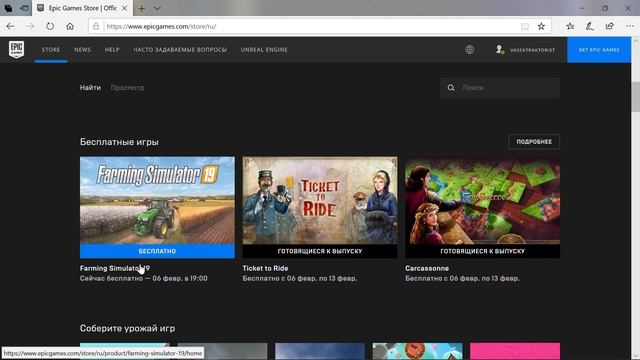Viewport: 640px width, 360px height.
Task: Open the language globe icon
Action: click(x=469, y=50)
